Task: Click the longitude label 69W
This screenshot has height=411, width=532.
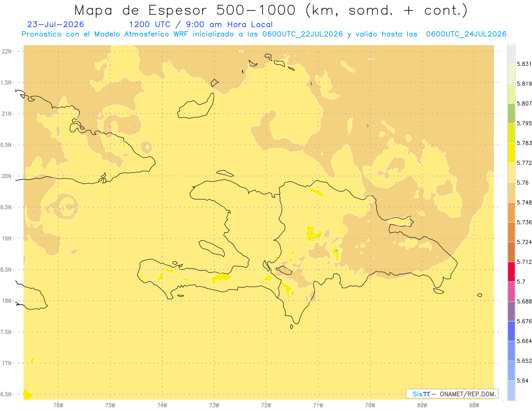Action: pos(422,404)
